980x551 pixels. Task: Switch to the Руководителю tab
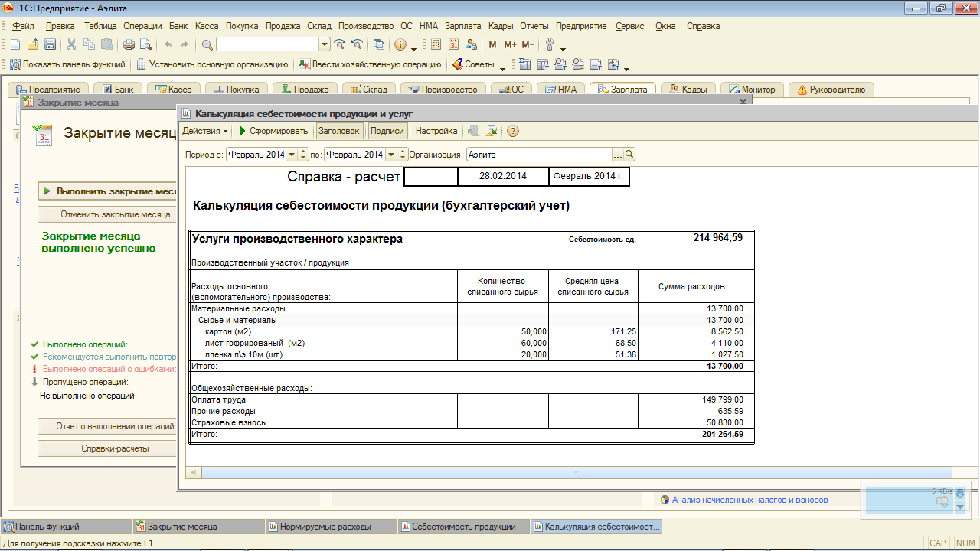(x=831, y=90)
